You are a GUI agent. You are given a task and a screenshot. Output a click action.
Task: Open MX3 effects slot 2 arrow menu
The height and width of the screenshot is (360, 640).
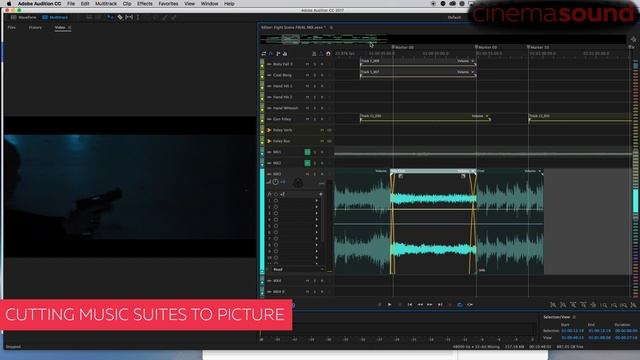click(x=317, y=207)
